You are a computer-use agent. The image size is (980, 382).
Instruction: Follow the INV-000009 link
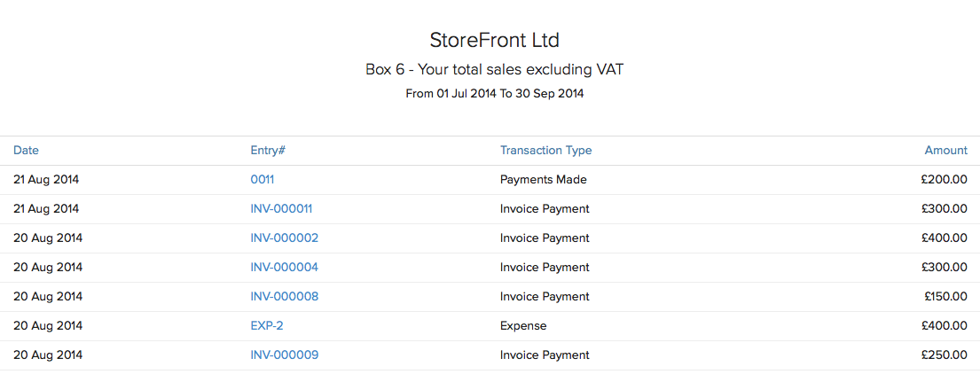point(284,355)
